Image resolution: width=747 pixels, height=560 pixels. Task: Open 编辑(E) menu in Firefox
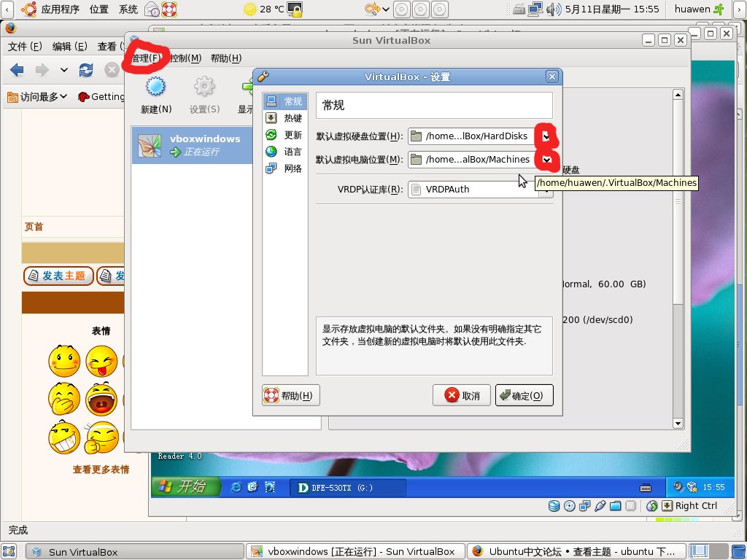(69, 46)
